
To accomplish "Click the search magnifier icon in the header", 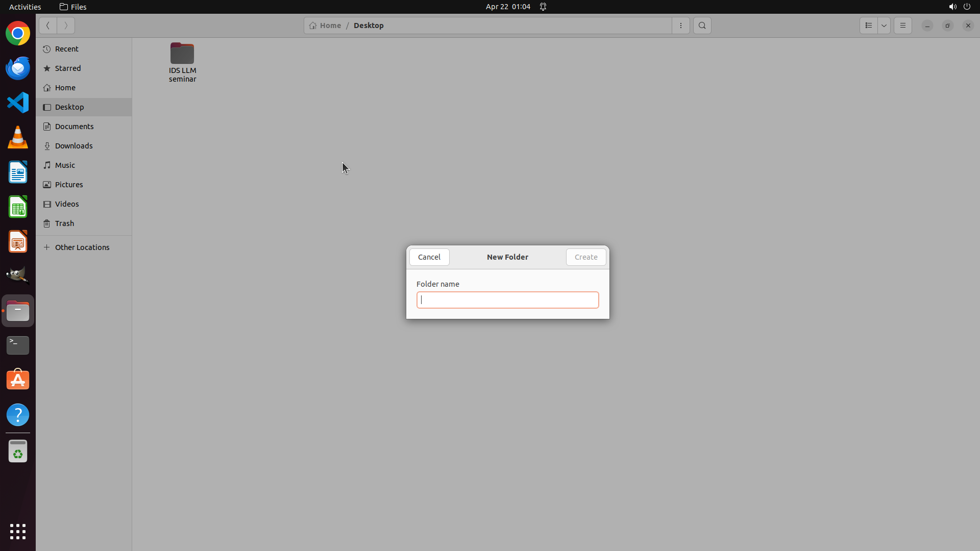I will [702, 26].
